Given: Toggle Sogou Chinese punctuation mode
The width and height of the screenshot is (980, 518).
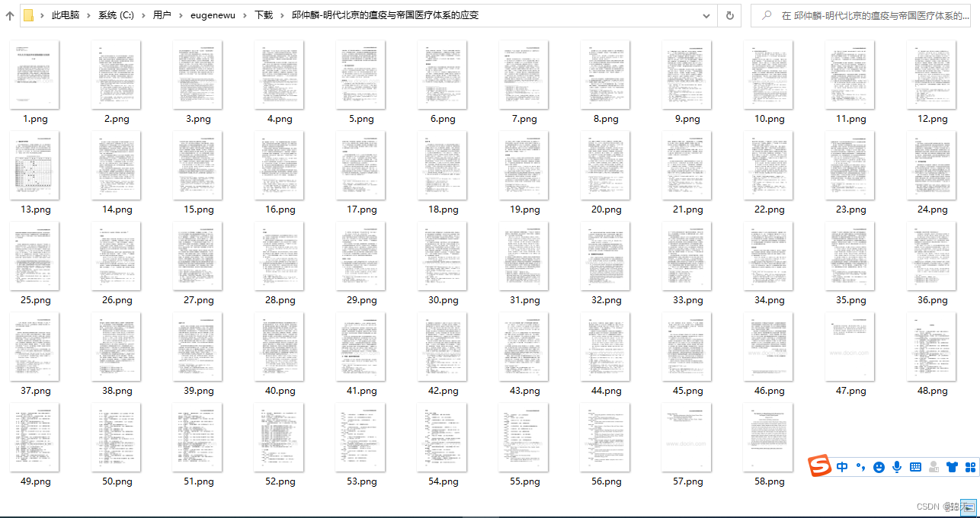Looking at the screenshot, I should click(860, 467).
